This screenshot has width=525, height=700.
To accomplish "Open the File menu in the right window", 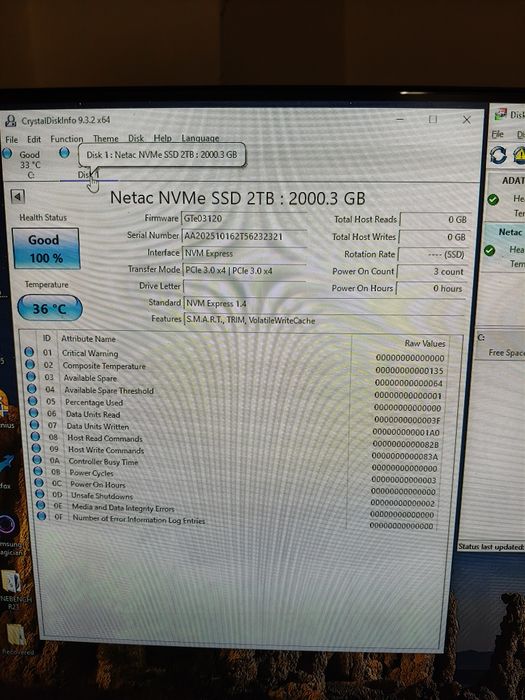I will pyautogui.click(x=497, y=134).
